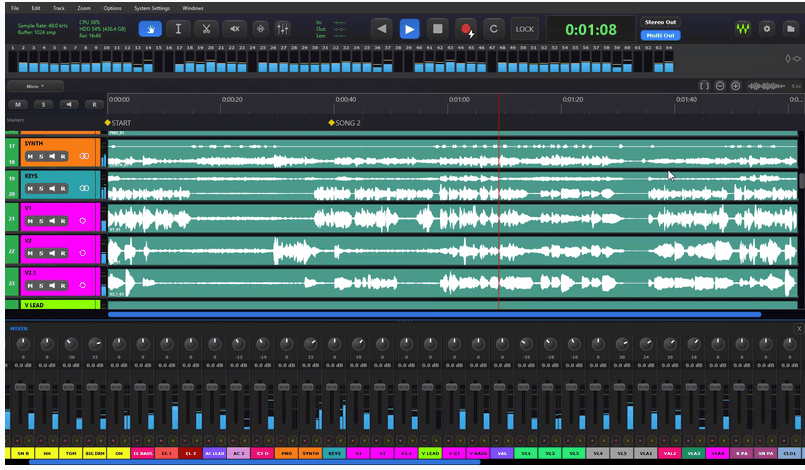The height and width of the screenshot is (470, 805).
Task: Click the speaker mute tool icon
Action: pos(234,29)
